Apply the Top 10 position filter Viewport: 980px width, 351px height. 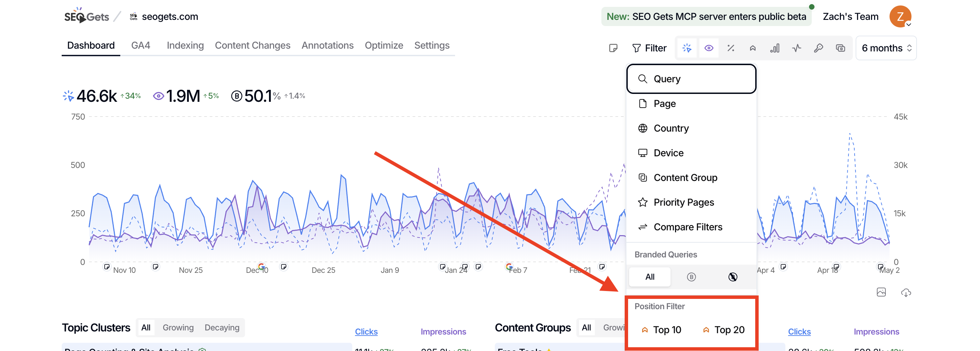661,330
